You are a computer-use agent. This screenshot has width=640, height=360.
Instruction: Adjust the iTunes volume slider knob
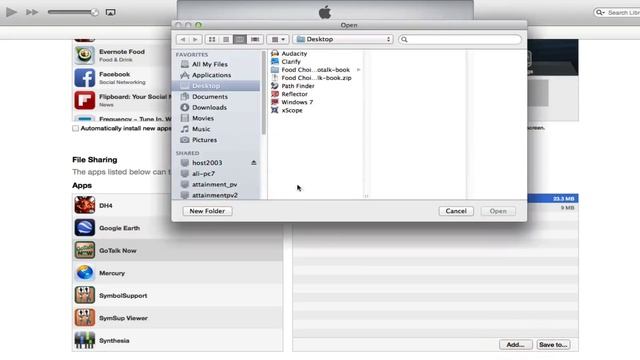(x=94, y=12)
